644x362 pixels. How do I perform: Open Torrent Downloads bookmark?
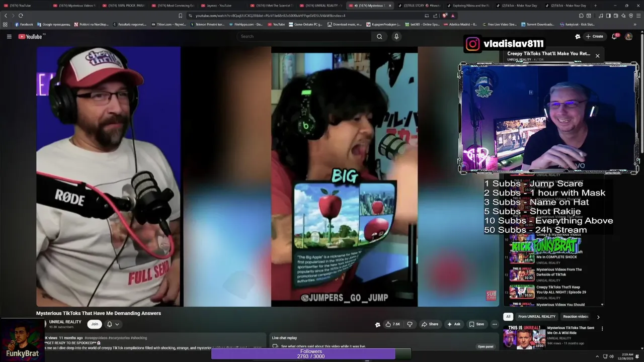pyautogui.click(x=538, y=24)
